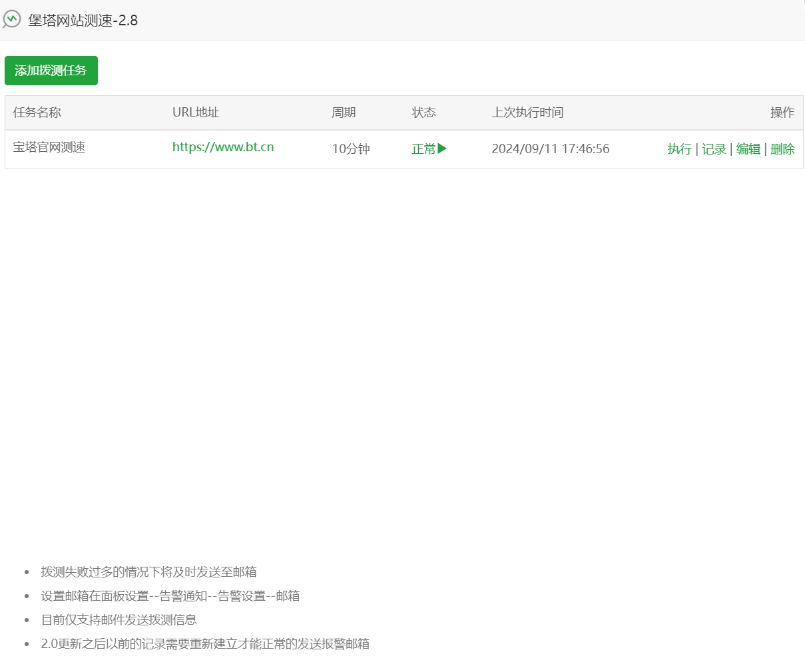This screenshot has height=672, width=805.
Task: Click the 10分钟 cycle value
Action: pos(351,149)
